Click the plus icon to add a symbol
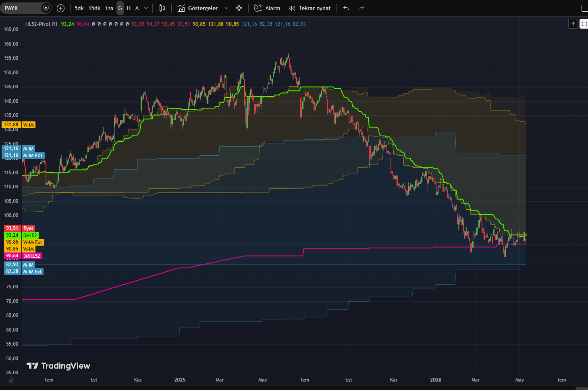Viewport: 588px width, 390px height. click(x=60, y=8)
